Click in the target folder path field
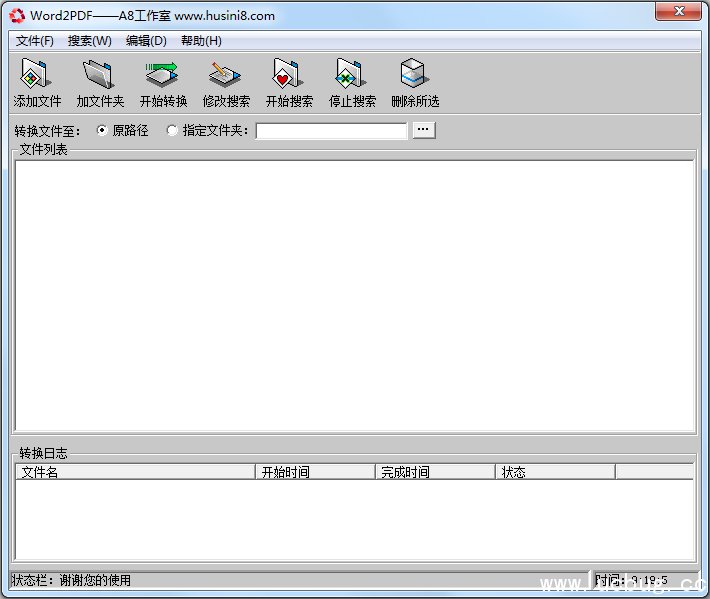 (x=331, y=131)
